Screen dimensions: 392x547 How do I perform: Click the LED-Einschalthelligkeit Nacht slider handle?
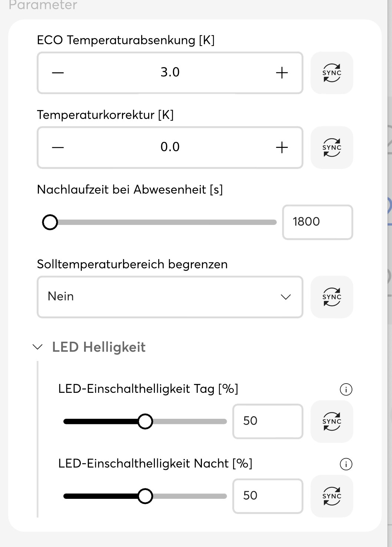[x=145, y=496]
